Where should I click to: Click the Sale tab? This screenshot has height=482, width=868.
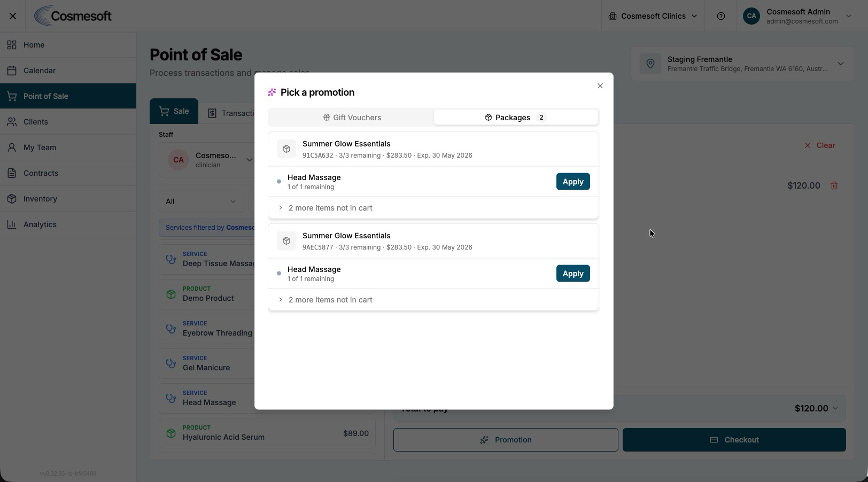(174, 111)
